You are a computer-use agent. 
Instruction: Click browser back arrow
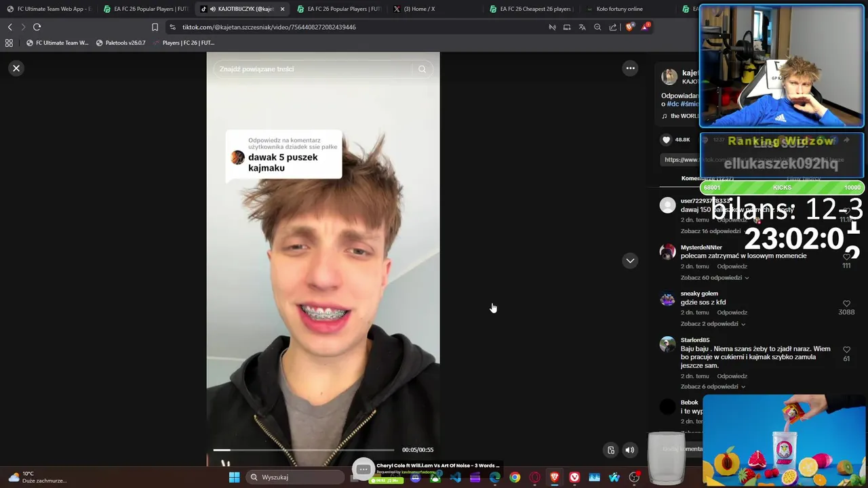(x=9, y=27)
